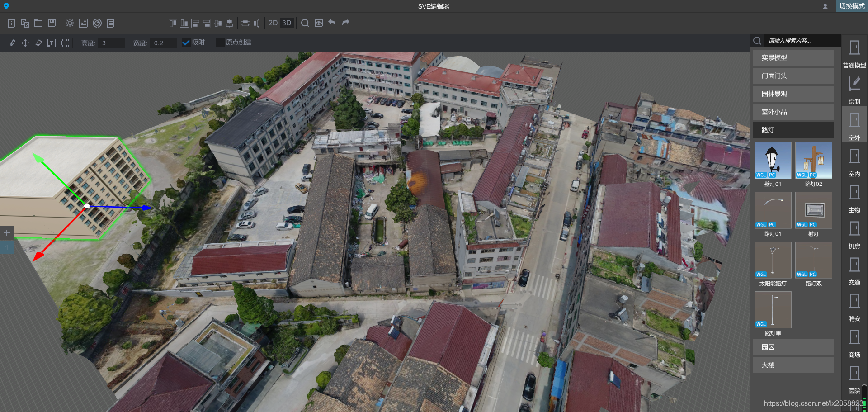Select the 路灯01 model thumbnail
The image size is (868, 412).
(773, 210)
